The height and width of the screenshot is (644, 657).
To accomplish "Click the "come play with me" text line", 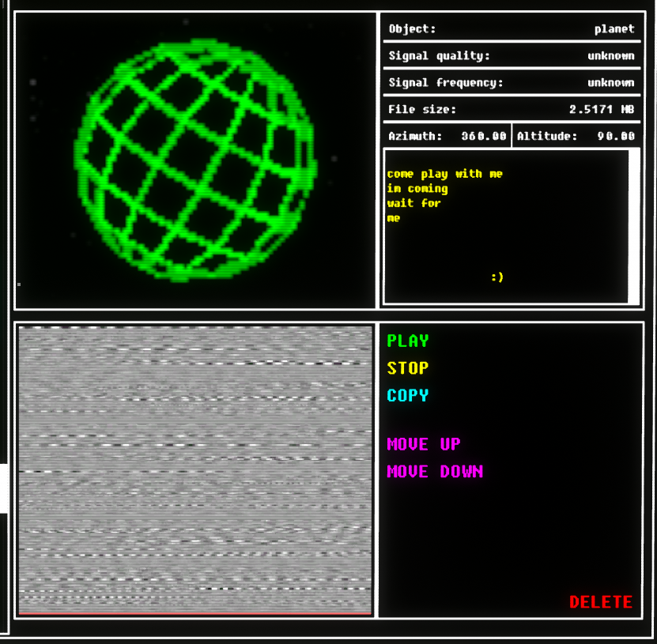I will click(x=444, y=174).
